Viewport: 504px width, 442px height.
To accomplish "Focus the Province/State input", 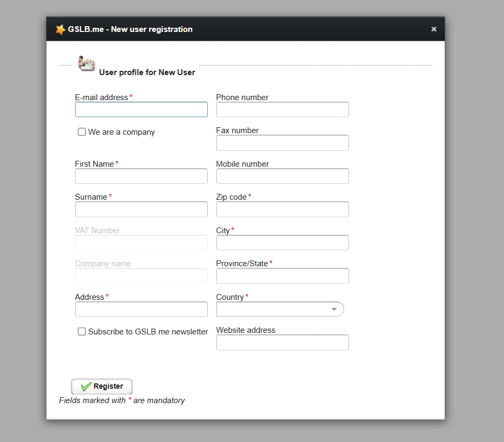I will (x=282, y=276).
